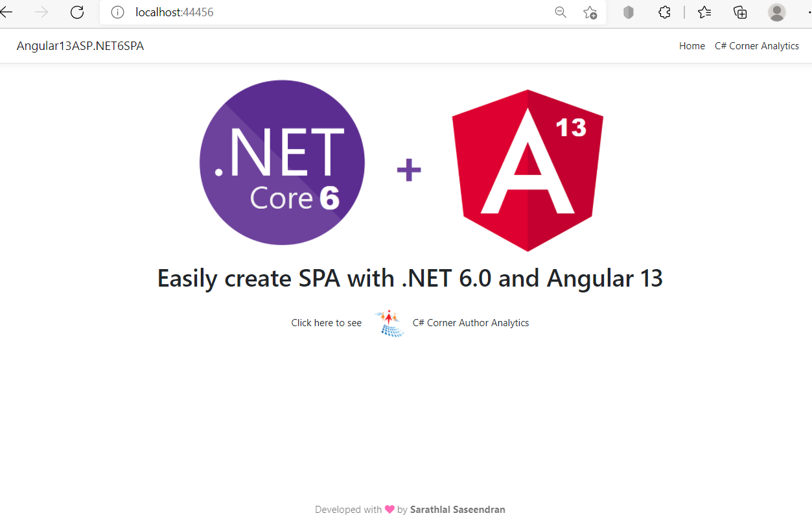Screen dimensions: 812x522
Task: Select Home in the navigation bar
Action: 691,45
